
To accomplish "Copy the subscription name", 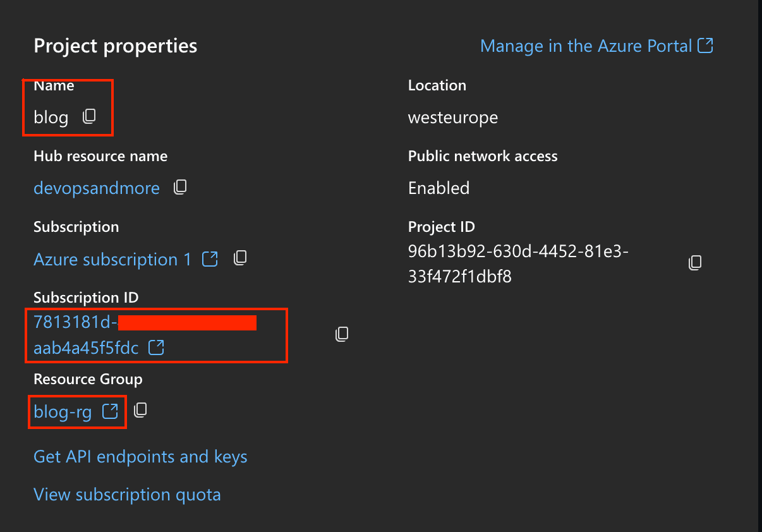I will coord(240,258).
